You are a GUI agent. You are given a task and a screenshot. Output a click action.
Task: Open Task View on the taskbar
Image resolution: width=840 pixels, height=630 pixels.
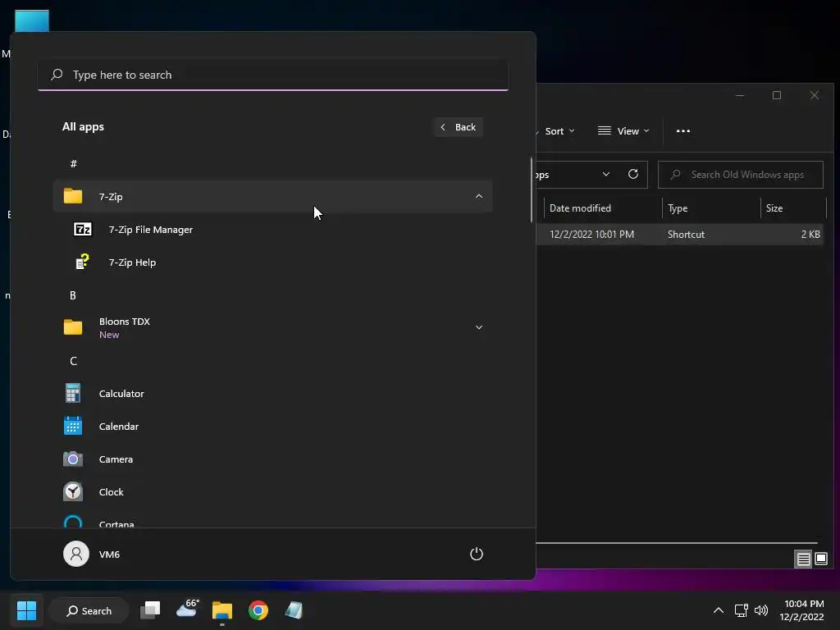(151, 610)
